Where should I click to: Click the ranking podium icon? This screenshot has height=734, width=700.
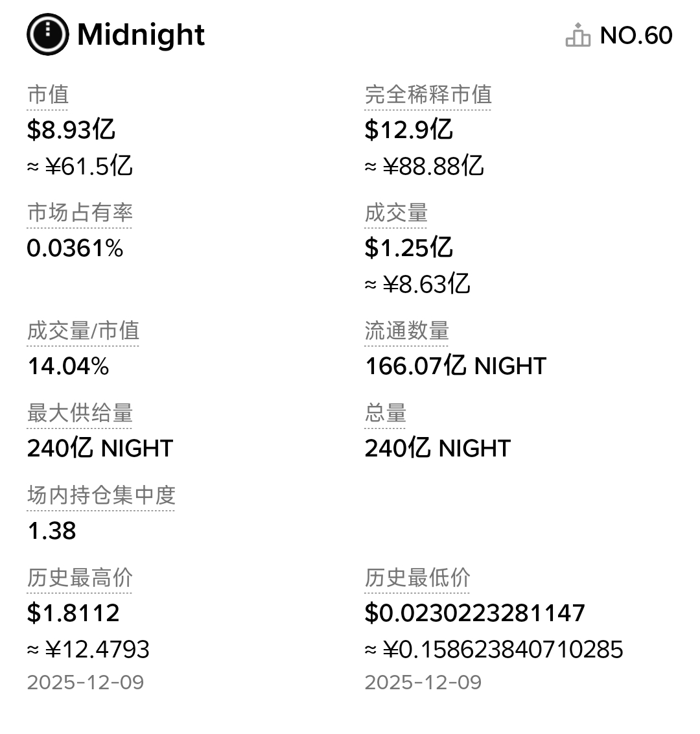pyautogui.click(x=578, y=35)
